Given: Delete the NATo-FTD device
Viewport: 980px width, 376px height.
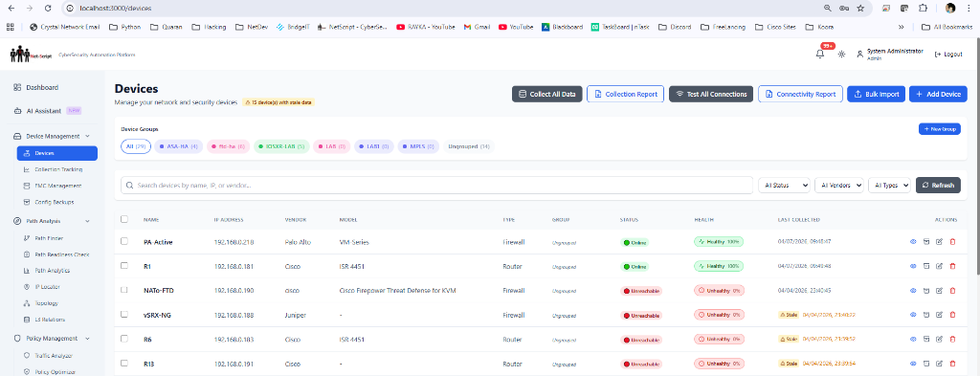Looking at the screenshot, I should [x=952, y=291].
